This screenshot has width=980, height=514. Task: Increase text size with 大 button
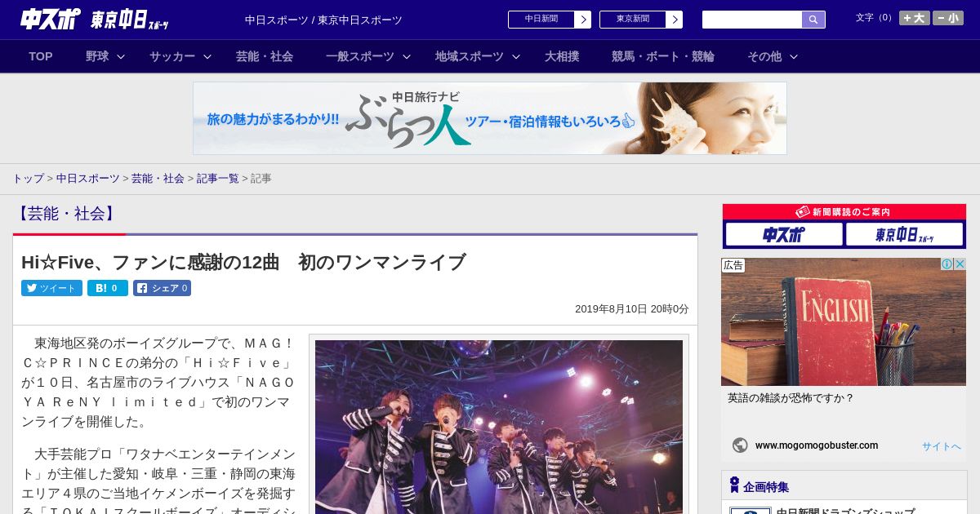click(915, 18)
